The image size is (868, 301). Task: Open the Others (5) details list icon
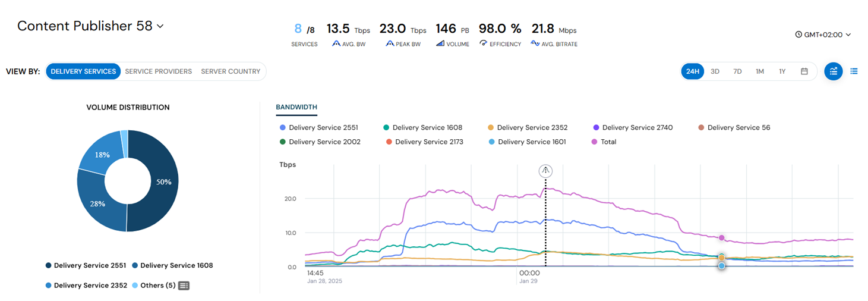point(184,286)
